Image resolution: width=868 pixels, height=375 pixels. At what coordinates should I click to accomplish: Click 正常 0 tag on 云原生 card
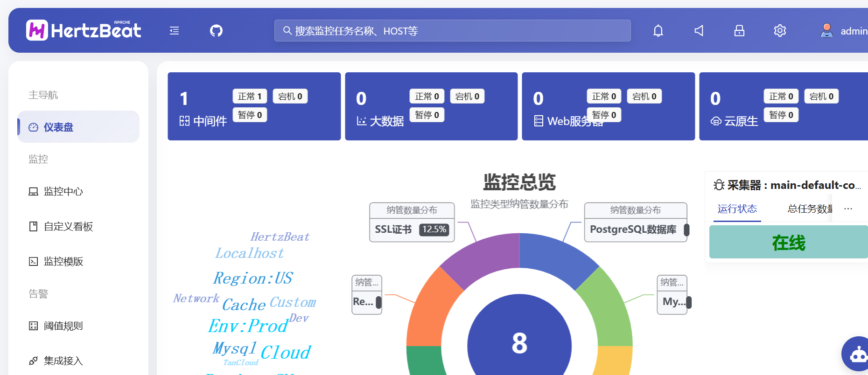point(781,96)
